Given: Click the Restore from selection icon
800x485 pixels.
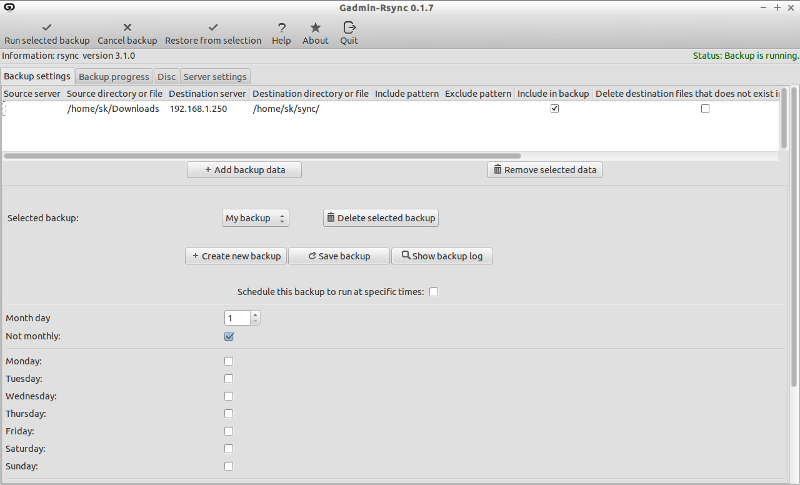Looking at the screenshot, I should click(213, 28).
